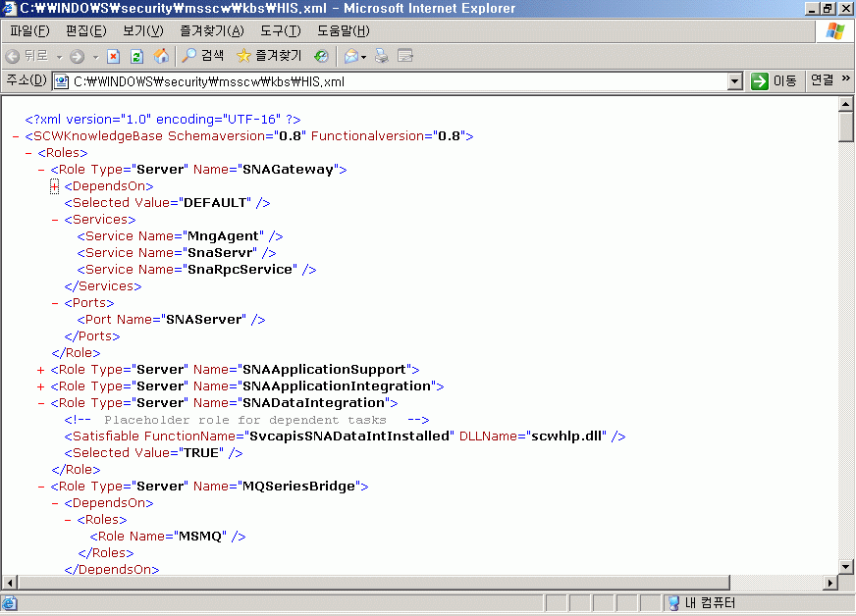
Task: Open the Mail button dropdown arrow
Action: click(363, 57)
